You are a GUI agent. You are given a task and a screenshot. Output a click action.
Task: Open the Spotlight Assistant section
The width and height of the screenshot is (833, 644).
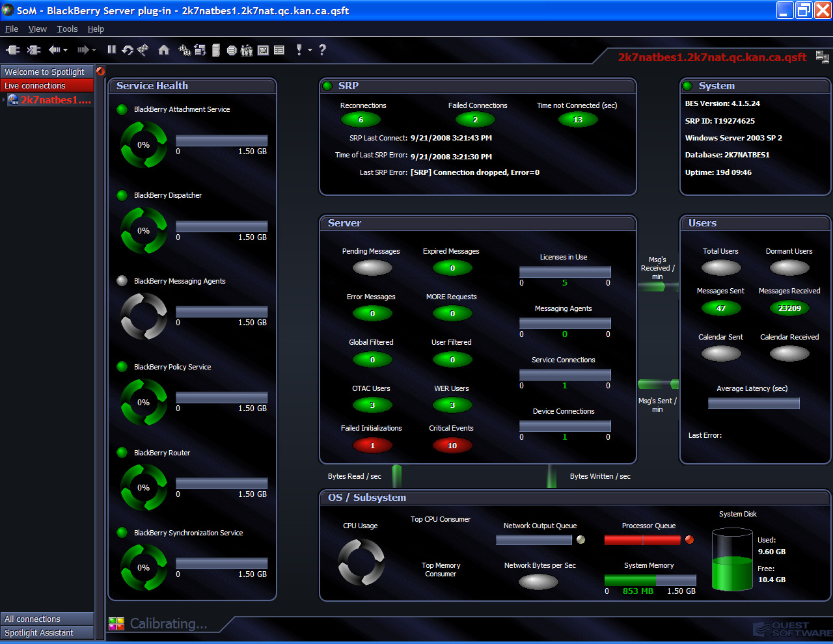click(x=47, y=632)
